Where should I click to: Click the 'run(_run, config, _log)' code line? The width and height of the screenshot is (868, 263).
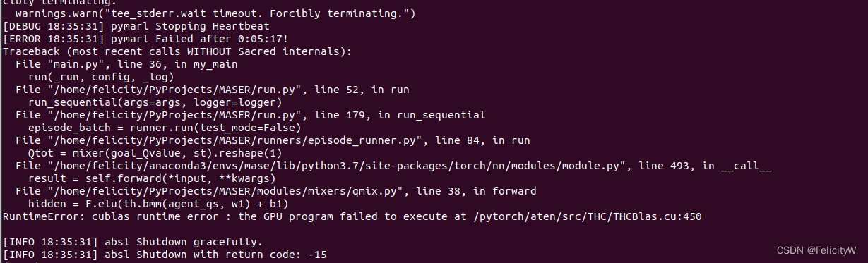pyautogui.click(x=101, y=77)
